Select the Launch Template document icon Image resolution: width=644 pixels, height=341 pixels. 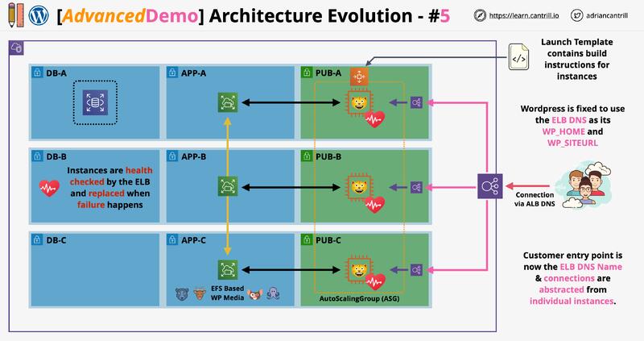[x=518, y=57]
